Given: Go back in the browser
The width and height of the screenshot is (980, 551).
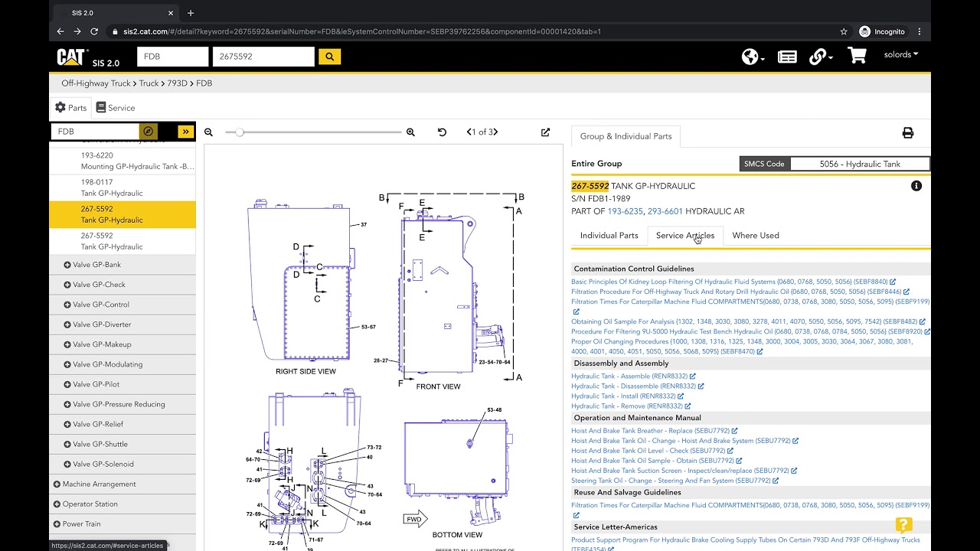Looking at the screenshot, I should [60, 31].
